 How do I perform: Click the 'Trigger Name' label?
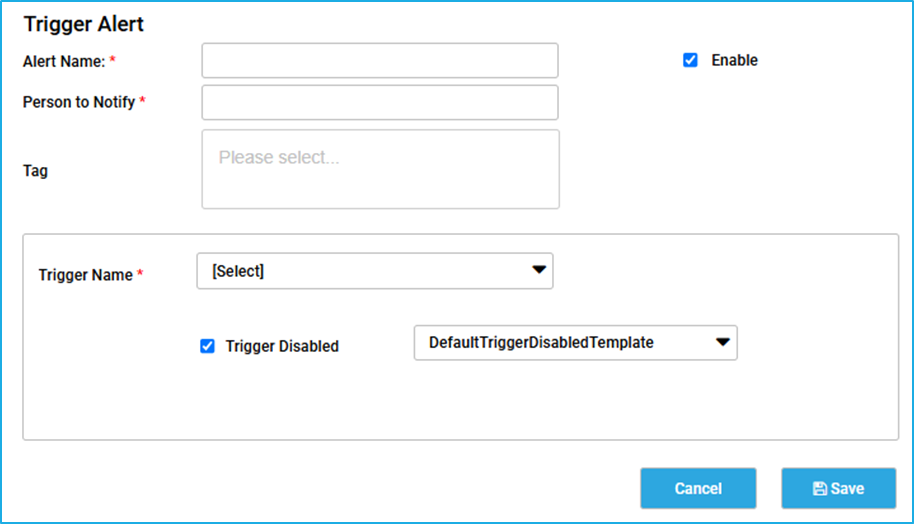point(86,275)
